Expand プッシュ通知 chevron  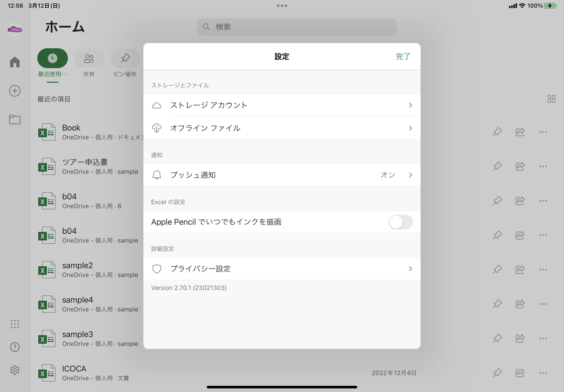pyautogui.click(x=410, y=175)
